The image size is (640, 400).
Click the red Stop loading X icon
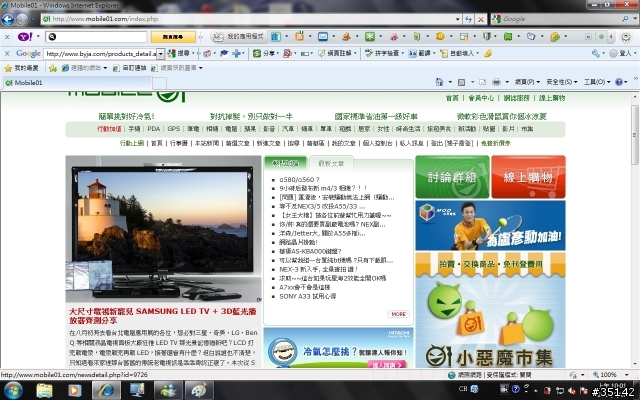pos(481,19)
